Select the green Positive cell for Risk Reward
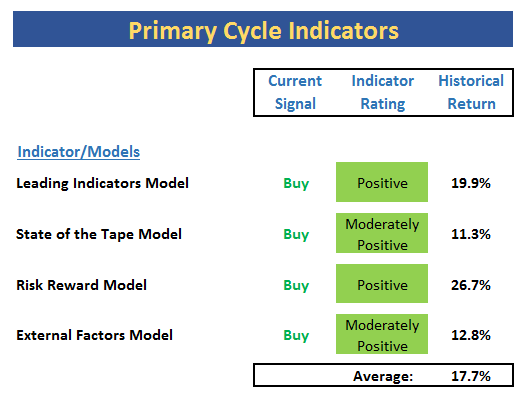The width and height of the screenshot is (528, 399). point(382,284)
